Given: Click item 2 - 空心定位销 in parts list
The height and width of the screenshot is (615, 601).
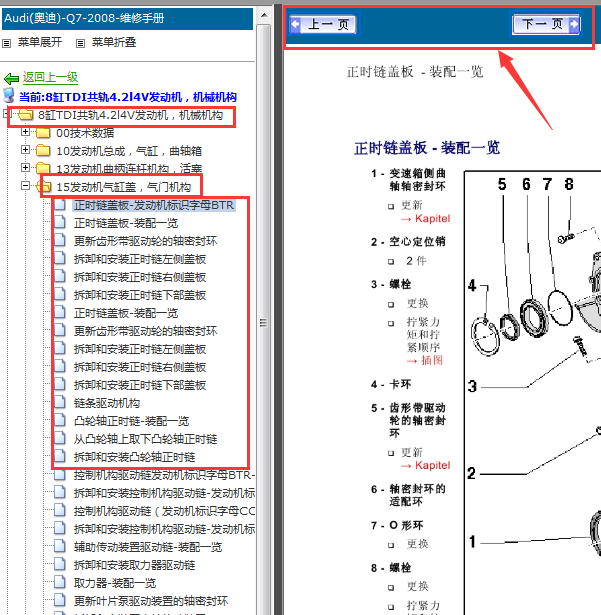Looking at the screenshot, I should click(x=408, y=242).
